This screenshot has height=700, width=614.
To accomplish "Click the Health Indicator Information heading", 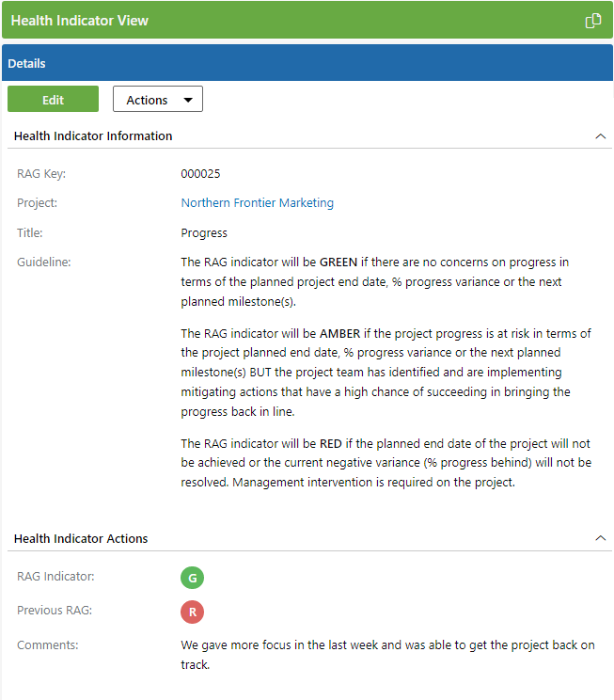I will [x=93, y=136].
